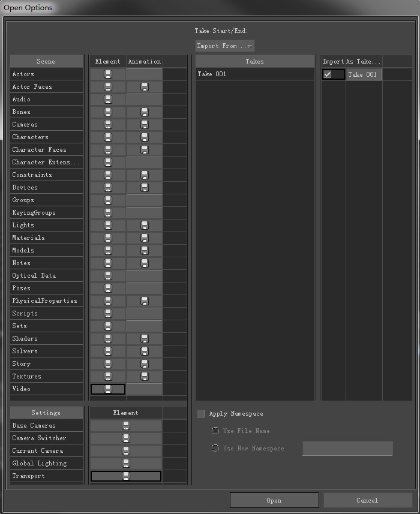Screen dimensions: 420x514
Task: Click the new namespace text field
Action: click(x=347, y=448)
